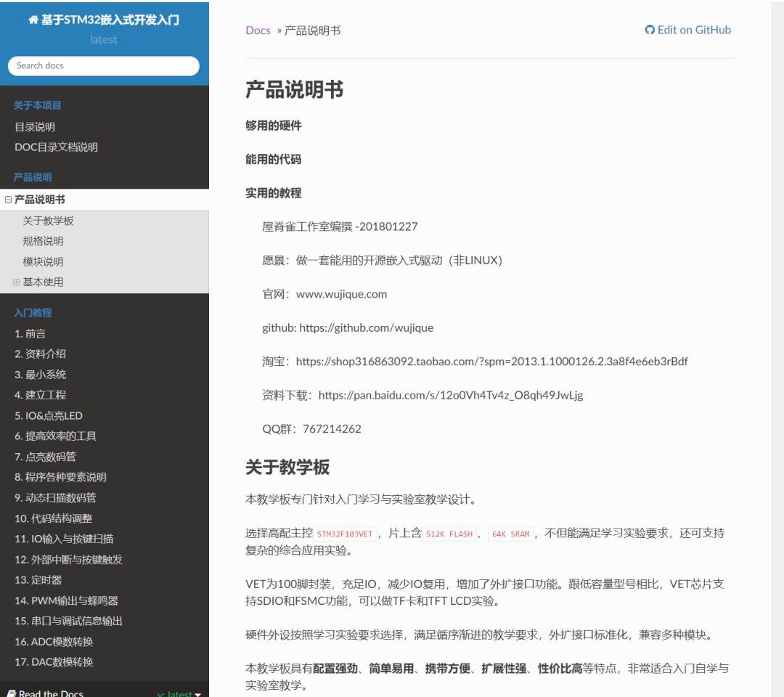
Task: Click the 能用的代码 bold line
Action: pyautogui.click(x=274, y=160)
